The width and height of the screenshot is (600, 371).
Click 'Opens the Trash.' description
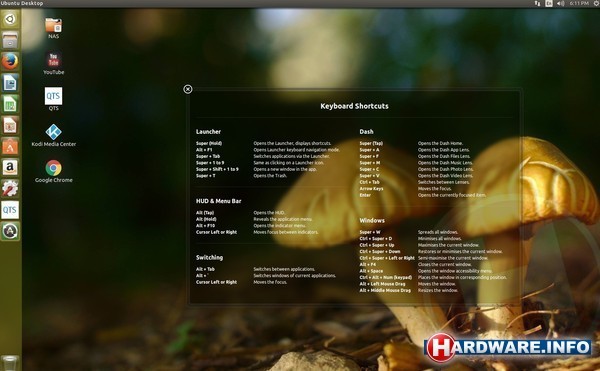[270, 176]
